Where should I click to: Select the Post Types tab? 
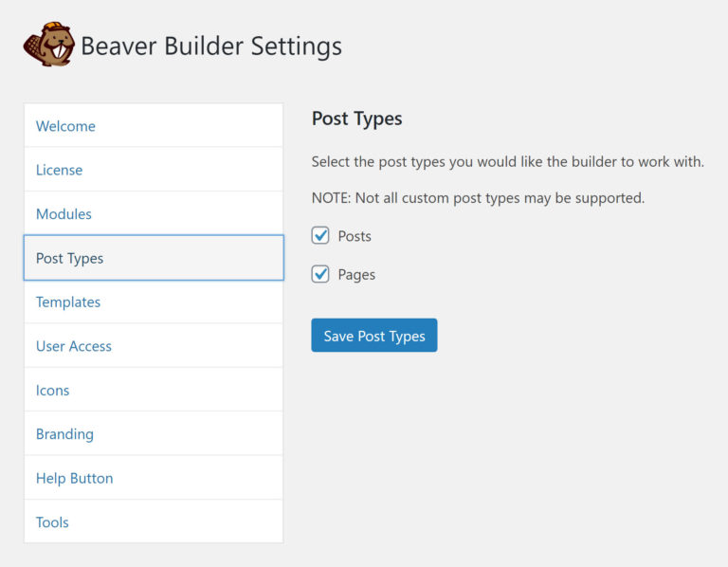(x=154, y=258)
